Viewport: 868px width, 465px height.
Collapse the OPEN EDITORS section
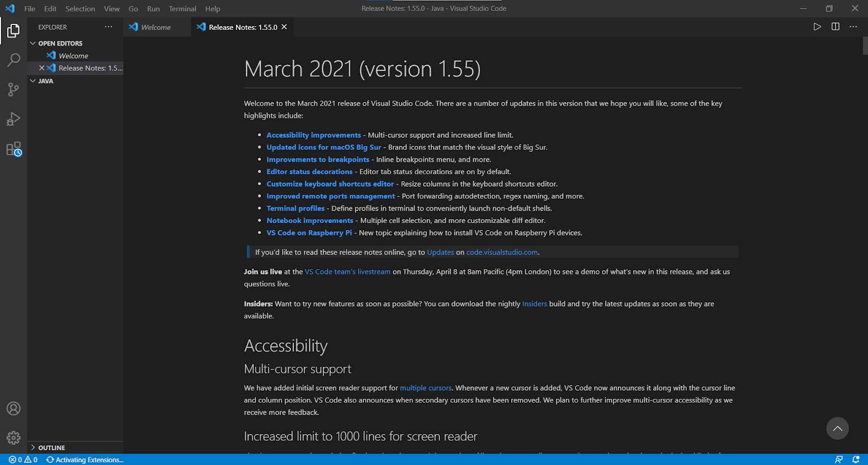[x=75, y=43]
